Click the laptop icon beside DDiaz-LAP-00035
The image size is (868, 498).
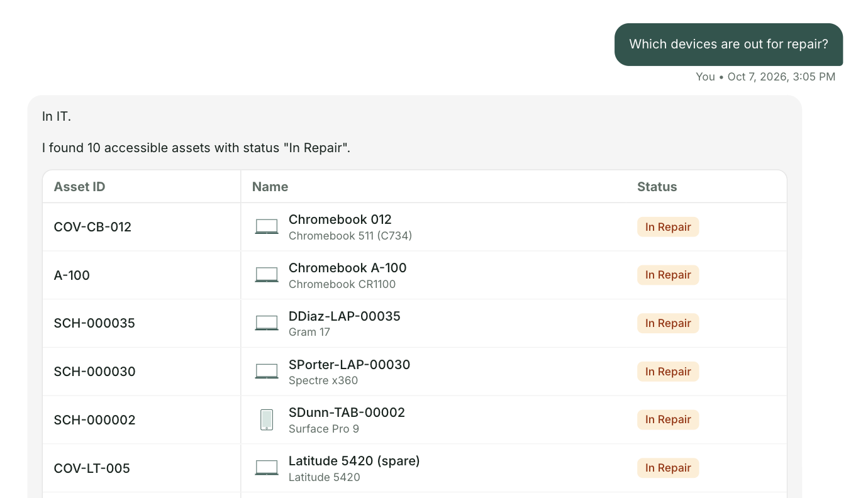coord(267,323)
